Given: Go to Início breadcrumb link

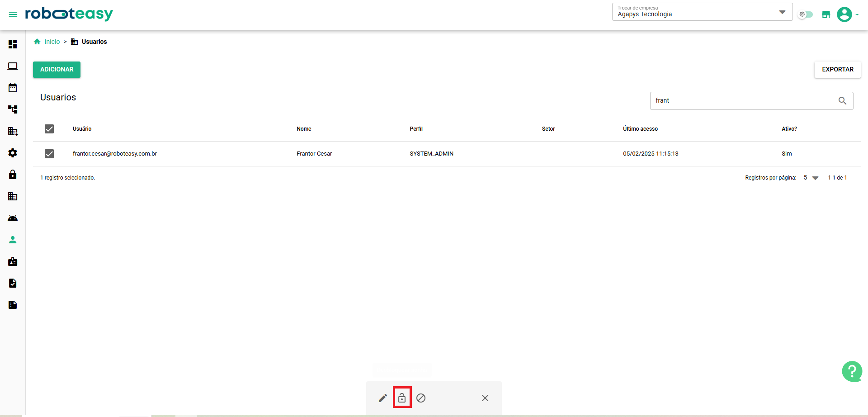Looking at the screenshot, I should tap(52, 42).
